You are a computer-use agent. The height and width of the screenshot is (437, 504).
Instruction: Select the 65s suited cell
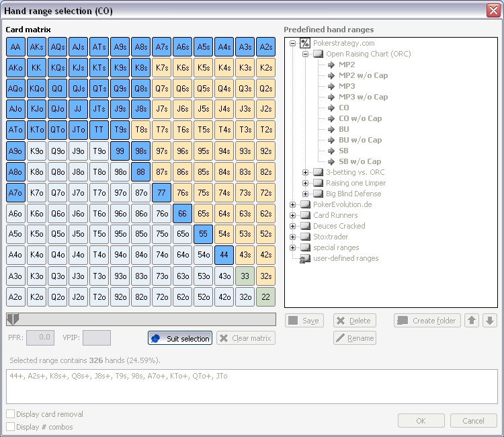tap(203, 214)
